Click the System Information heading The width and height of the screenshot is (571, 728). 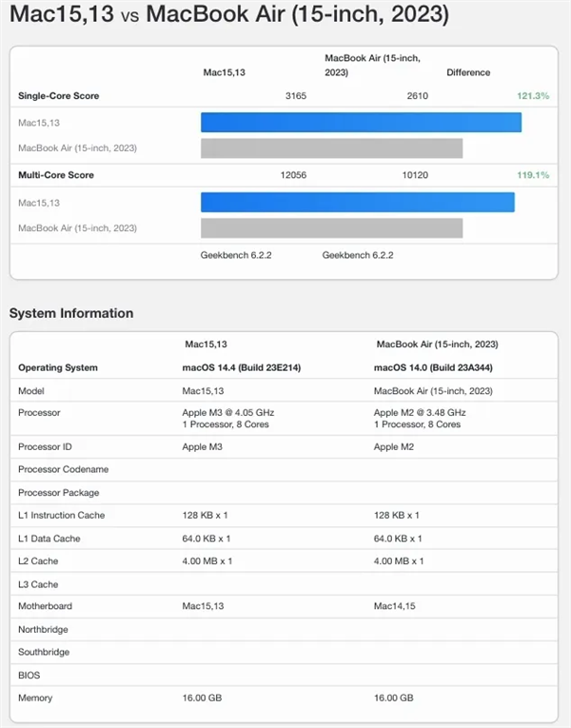tap(71, 313)
